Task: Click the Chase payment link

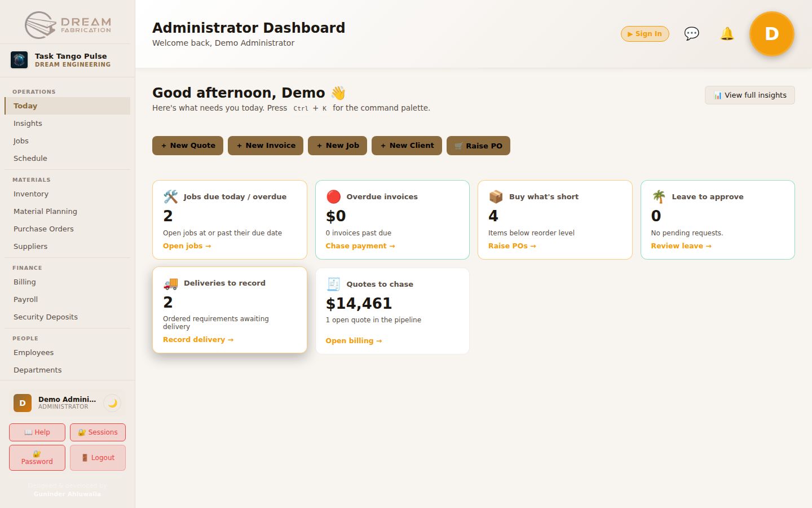Action: pyautogui.click(x=360, y=246)
